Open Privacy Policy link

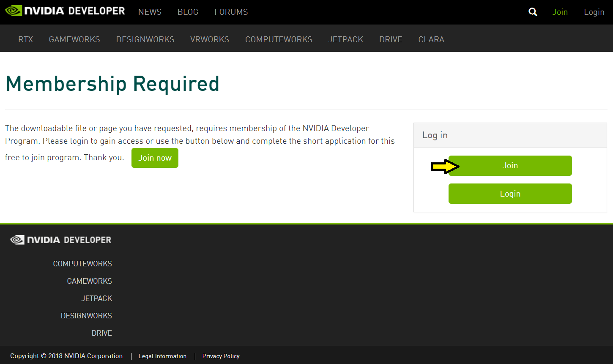221,356
